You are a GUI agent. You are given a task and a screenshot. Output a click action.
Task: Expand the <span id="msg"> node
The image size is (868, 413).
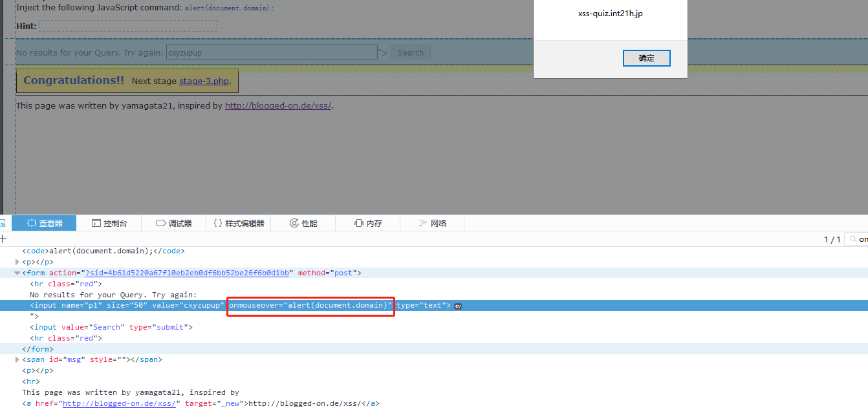click(x=17, y=359)
